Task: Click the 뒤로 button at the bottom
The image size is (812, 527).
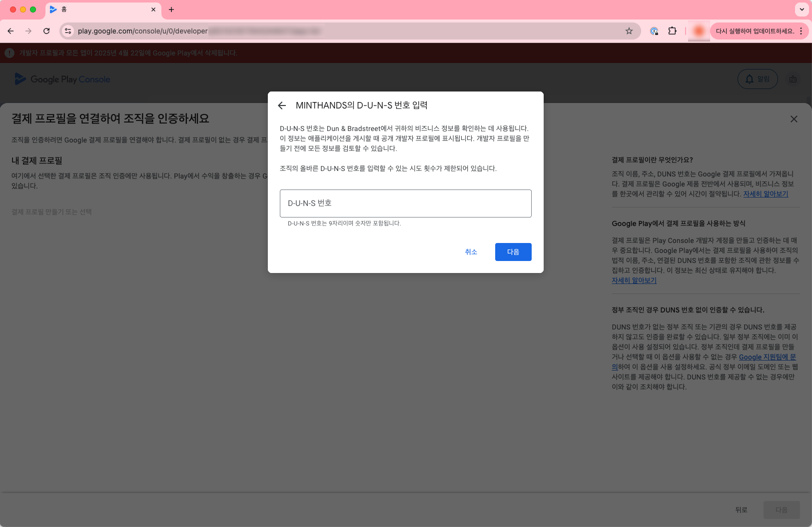Action: pos(741,510)
